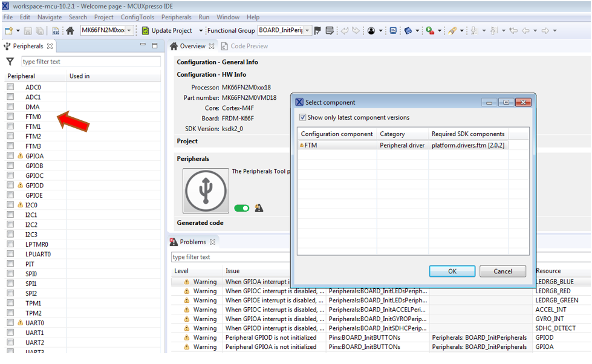Click the filter funnel icon in Peripherals
Screen dimensions: 592x364
10,62
